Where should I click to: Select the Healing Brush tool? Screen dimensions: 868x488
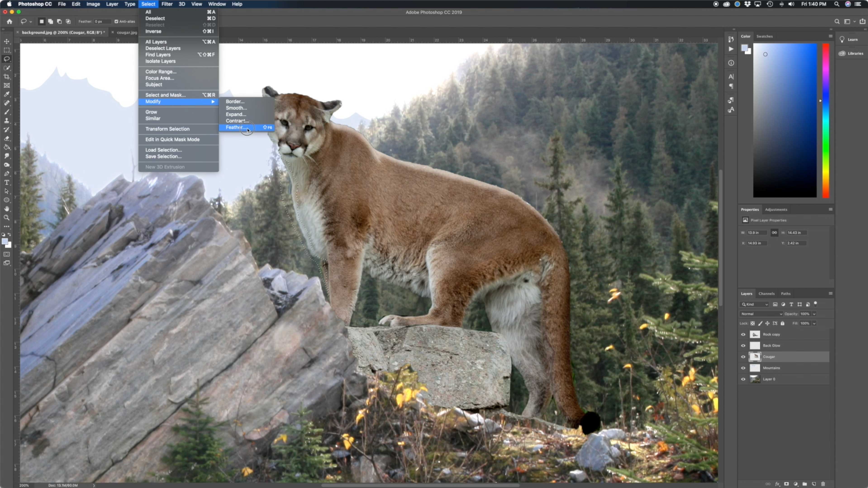tap(7, 103)
